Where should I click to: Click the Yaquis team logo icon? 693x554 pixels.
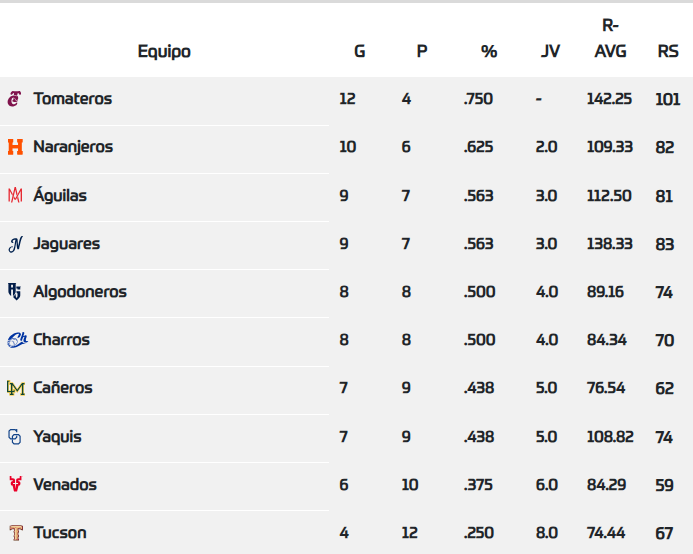[x=15, y=437]
